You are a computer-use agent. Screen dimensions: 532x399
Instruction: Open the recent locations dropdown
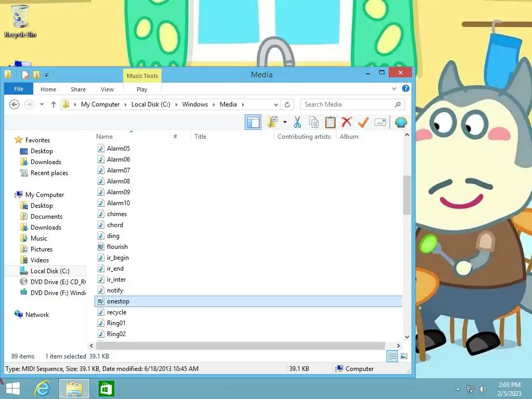42,104
